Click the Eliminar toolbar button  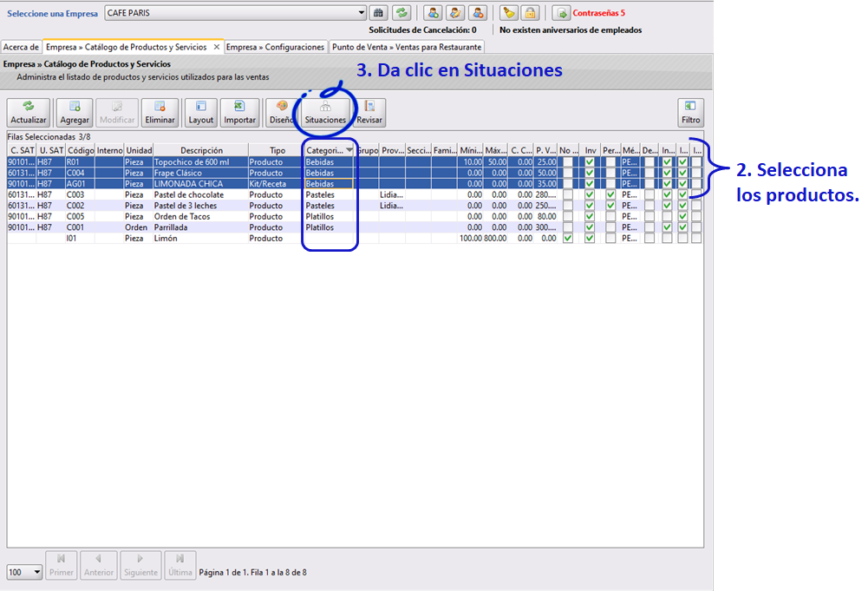click(x=160, y=113)
